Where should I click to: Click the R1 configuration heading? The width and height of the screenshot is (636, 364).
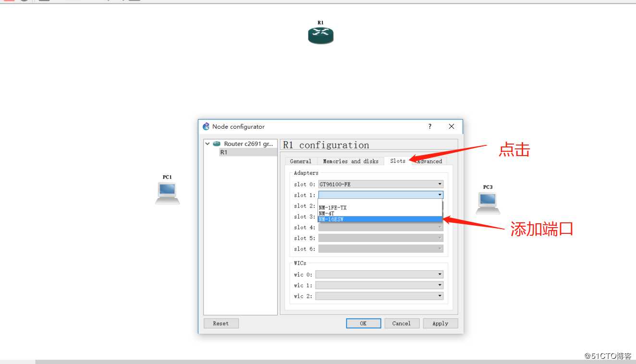pos(326,145)
